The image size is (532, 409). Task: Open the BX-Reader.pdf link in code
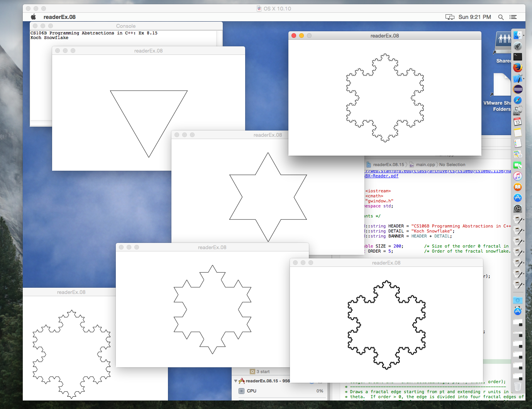pos(381,176)
